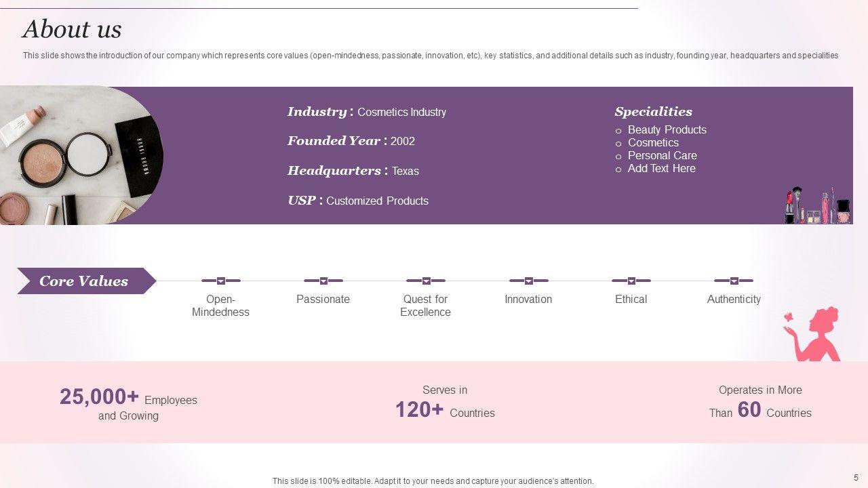Select the Founded Year 2002 line
868x488 pixels.
(351, 141)
